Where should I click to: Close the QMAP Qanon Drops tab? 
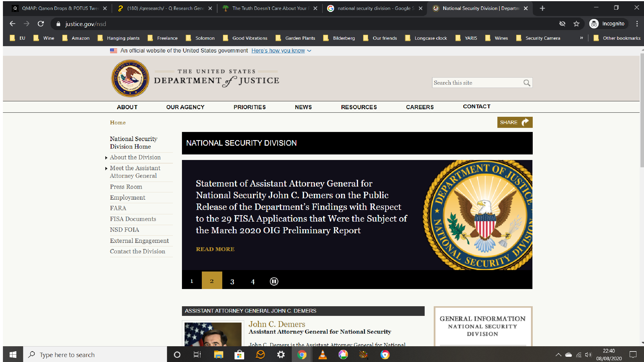105,8
